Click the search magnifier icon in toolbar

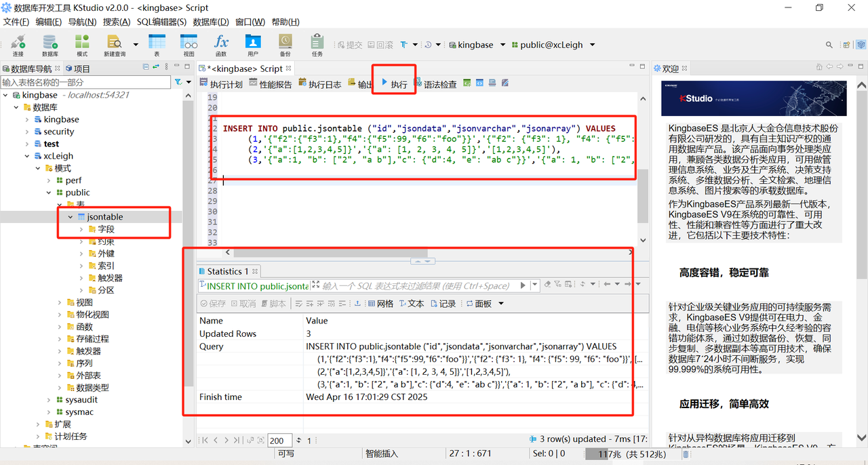[x=829, y=45]
